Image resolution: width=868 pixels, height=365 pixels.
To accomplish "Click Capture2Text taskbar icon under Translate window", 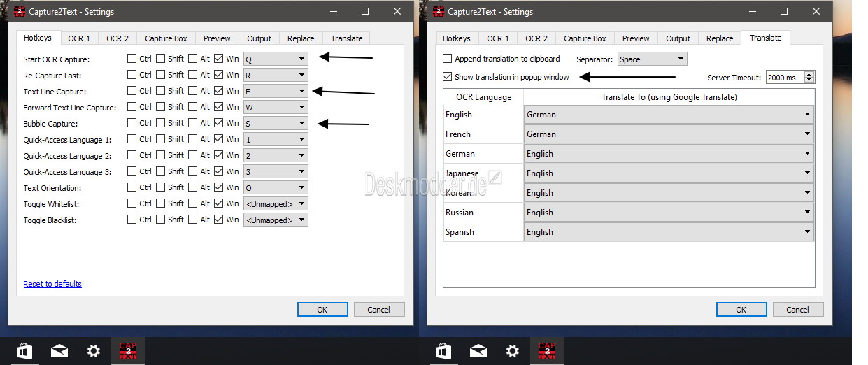I will coord(547,350).
